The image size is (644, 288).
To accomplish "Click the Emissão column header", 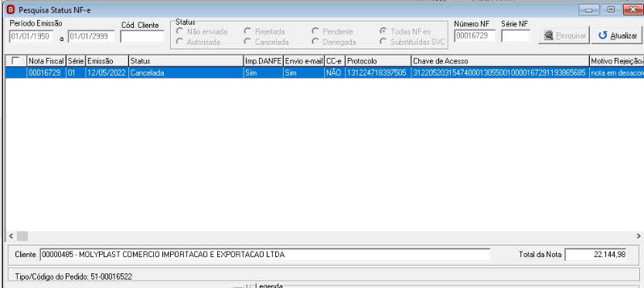I will [x=107, y=61].
